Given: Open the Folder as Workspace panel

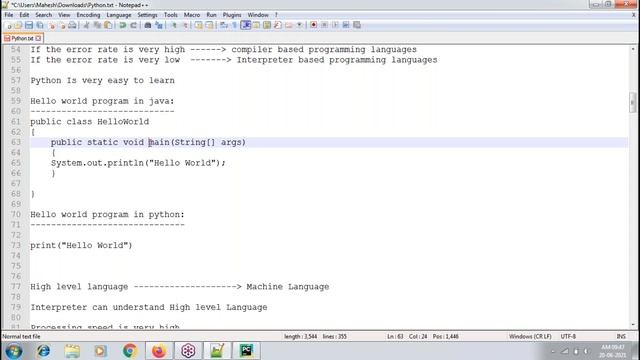Looking at the screenshot, I should (x=289, y=25).
